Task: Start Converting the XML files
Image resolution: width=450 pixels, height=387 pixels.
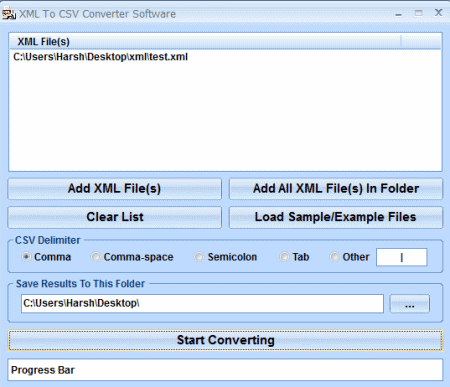Action: (225, 340)
